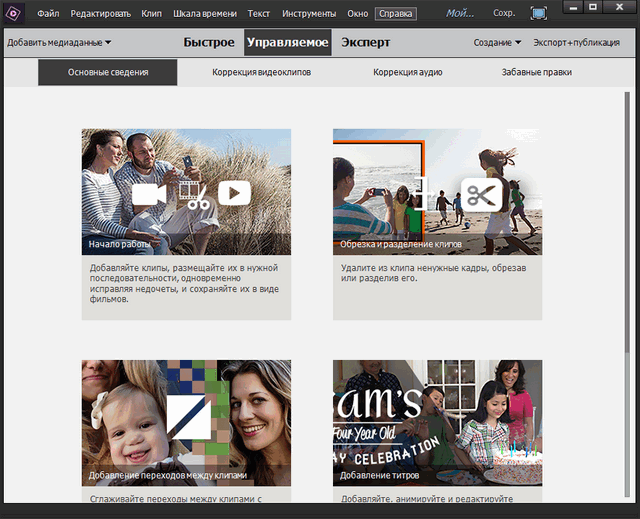Open the Справка menu
The image size is (640, 519).
pyautogui.click(x=396, y=14)
